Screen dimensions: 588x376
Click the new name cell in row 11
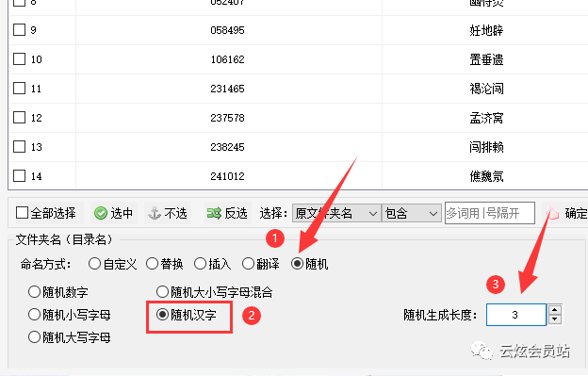(x=486, y=89)
